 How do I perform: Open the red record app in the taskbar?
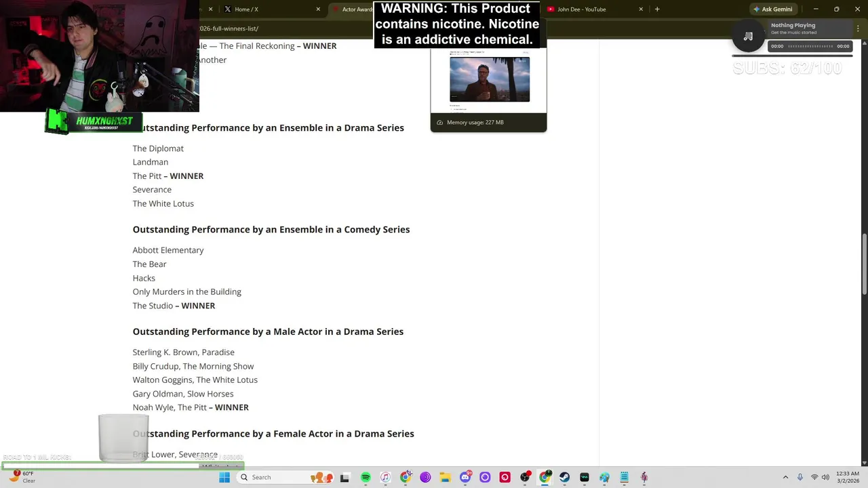(505, 477)
